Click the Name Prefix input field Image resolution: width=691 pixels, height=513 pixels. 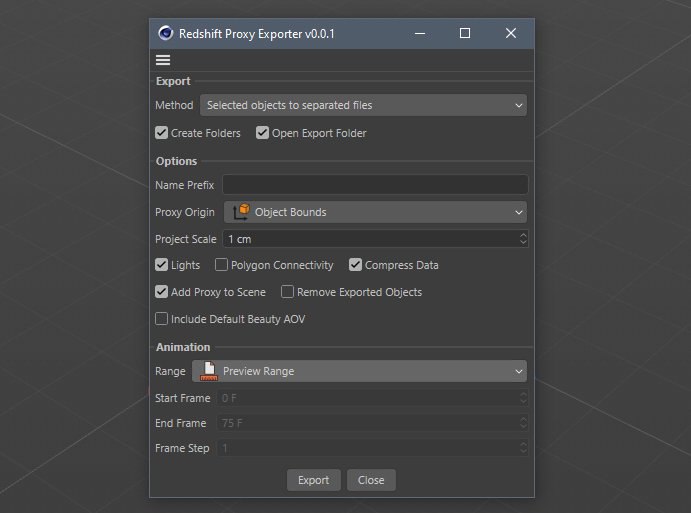375,185
